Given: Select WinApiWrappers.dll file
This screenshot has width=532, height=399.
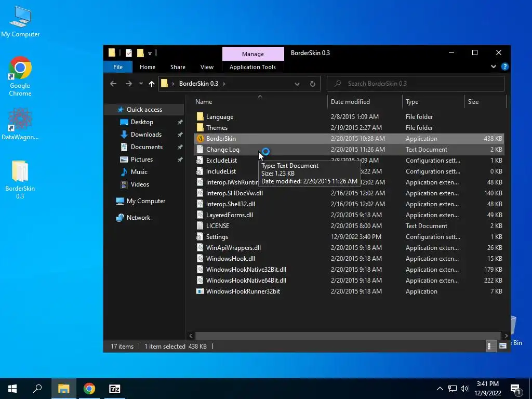Looking at the screenshot, I should 349,248.
